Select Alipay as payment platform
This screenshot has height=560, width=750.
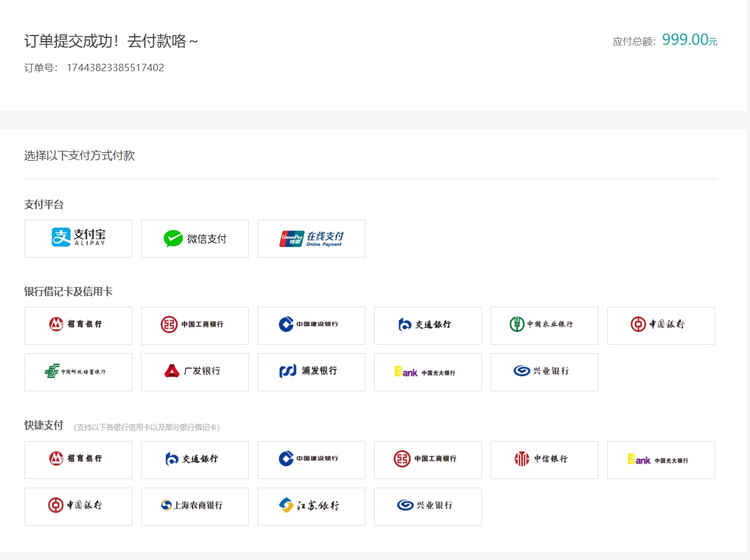(78, 238)
